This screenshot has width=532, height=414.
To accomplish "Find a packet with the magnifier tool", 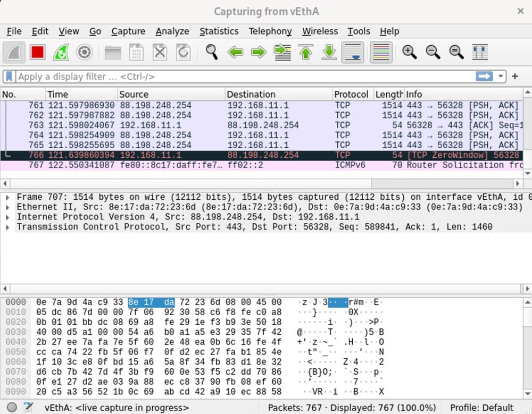I will (212, 52).
